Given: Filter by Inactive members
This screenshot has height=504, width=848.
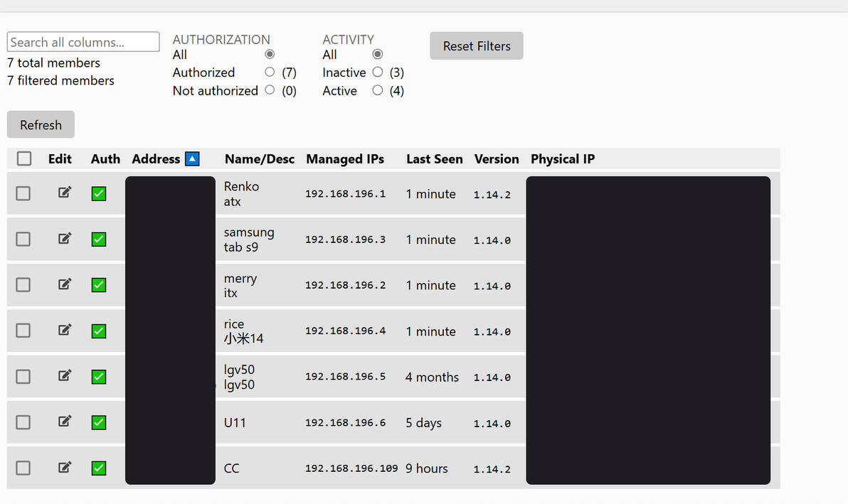Looking at the screenshot, I should (x=378, y=72).
